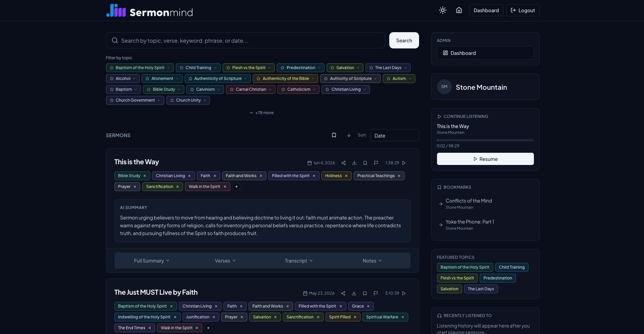
Task: Star the Calvinism topic filter
Action: click(192, 89)
